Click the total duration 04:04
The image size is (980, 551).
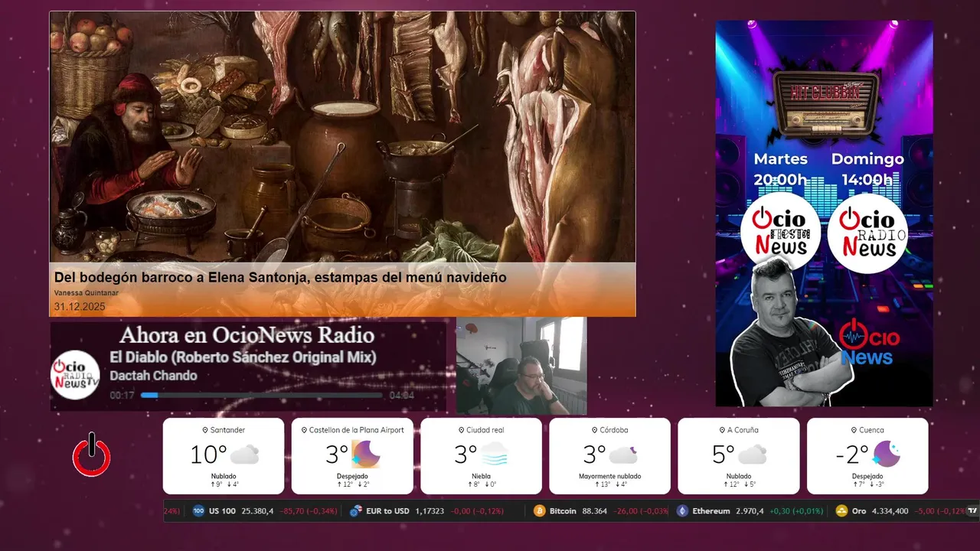pyautogui.click(x=401, y=396)
